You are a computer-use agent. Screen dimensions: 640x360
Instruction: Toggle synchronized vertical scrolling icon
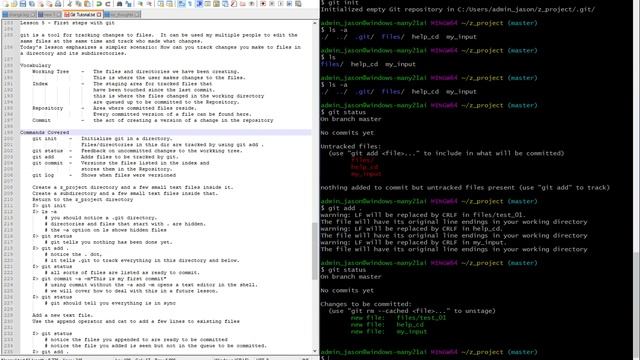tap(161, 4)
